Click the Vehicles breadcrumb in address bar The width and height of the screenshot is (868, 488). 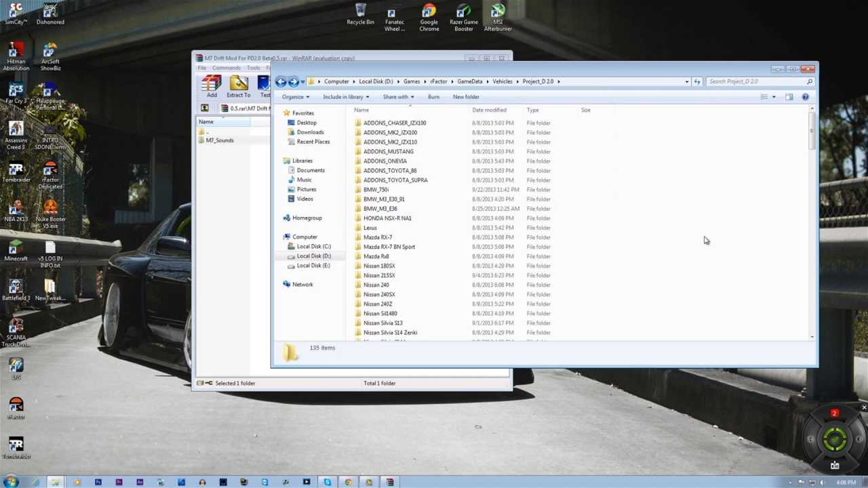point(502,81)
